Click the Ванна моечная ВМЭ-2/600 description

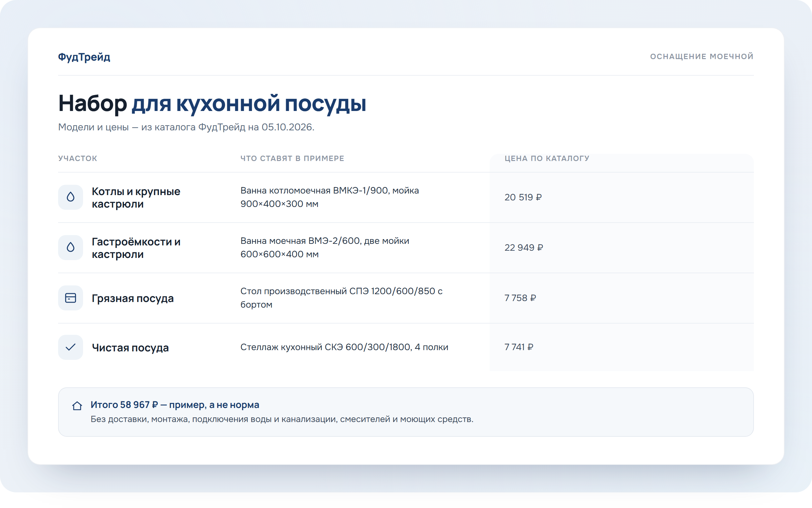[325, 248]
